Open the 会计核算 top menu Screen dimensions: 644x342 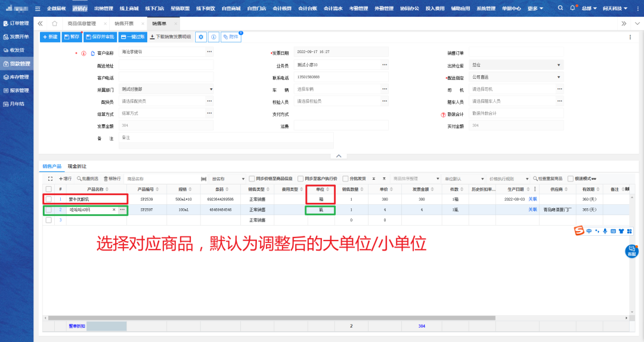(282, 8)
